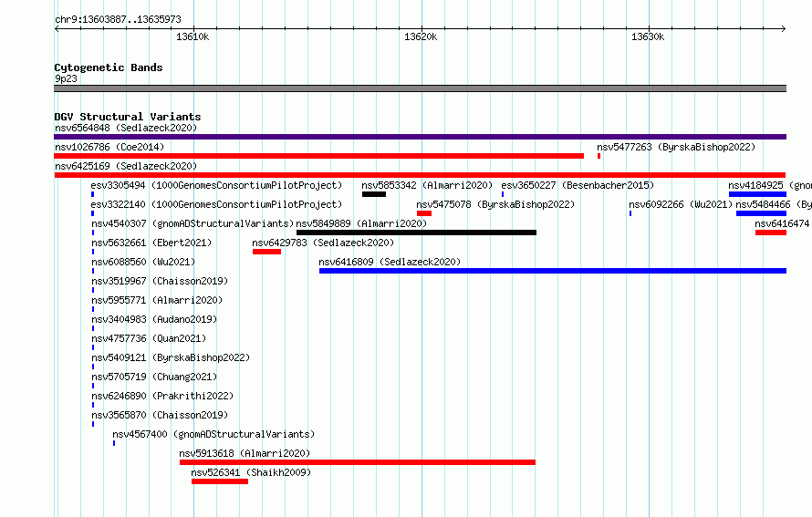812x517 pixels.
Task: Click the nsv6092266 (Wu2021) label
Action: (681, 204)
